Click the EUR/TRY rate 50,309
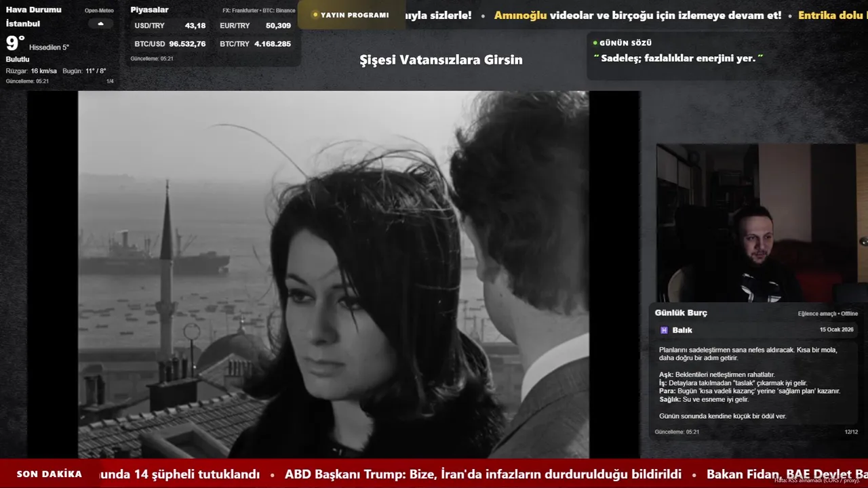 [278, 26]
